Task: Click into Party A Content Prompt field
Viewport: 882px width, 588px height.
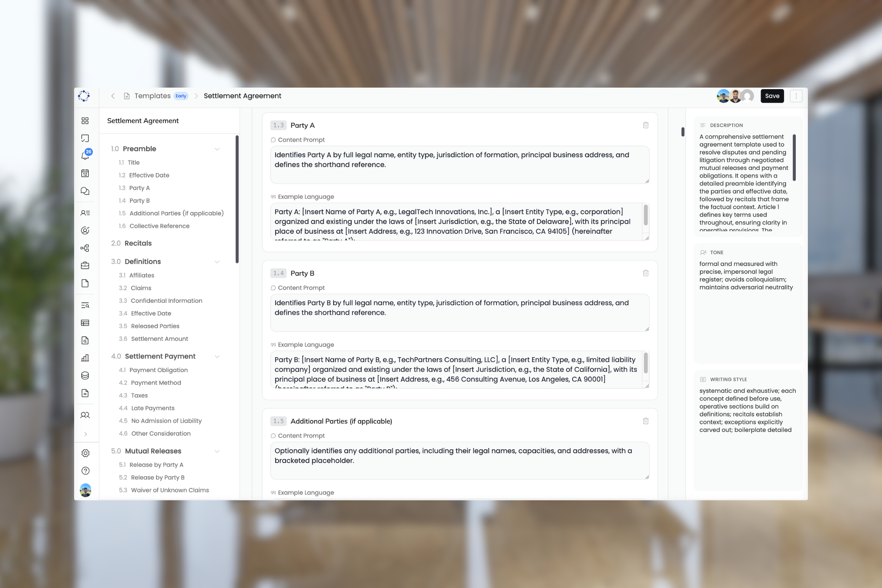Action: click(459, 165)
